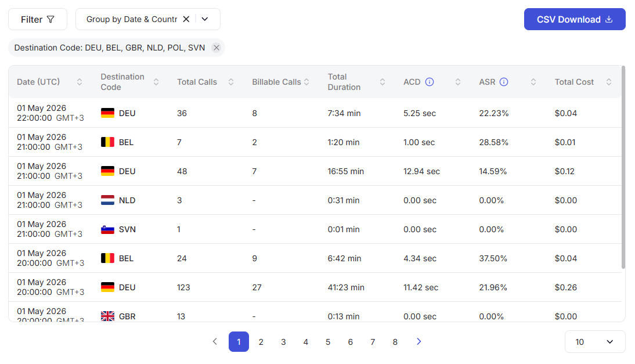Expand the Group by dropdown chevron
Screen dimensions: 635x364
click(x=205, y=19)
